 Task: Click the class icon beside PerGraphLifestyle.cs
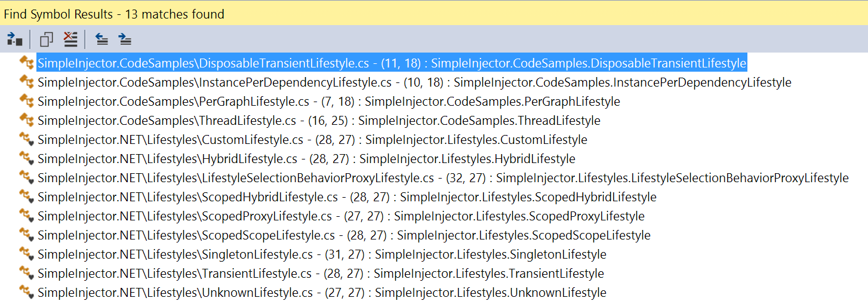tap(26, 101)
